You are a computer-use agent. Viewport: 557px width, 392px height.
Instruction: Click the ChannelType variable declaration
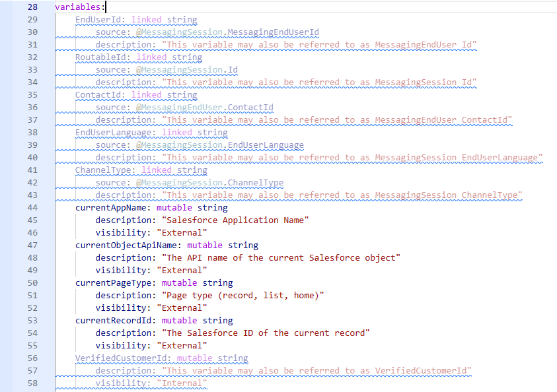click(x=141, y=170)
